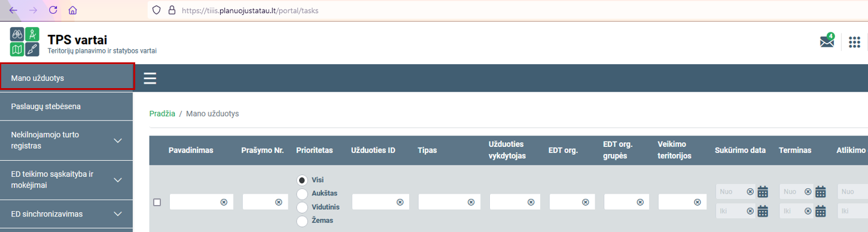This screenshot has width=868, height=232.
Task: Expand Nekilnojamojo turto registras menu
Action: coord(66,140)
